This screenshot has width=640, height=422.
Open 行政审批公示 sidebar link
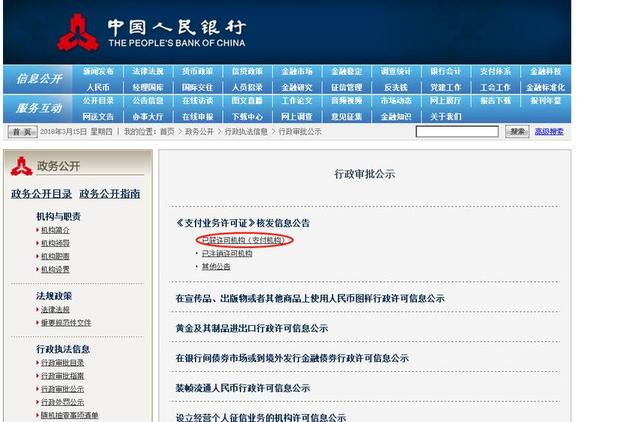point(62,389)
